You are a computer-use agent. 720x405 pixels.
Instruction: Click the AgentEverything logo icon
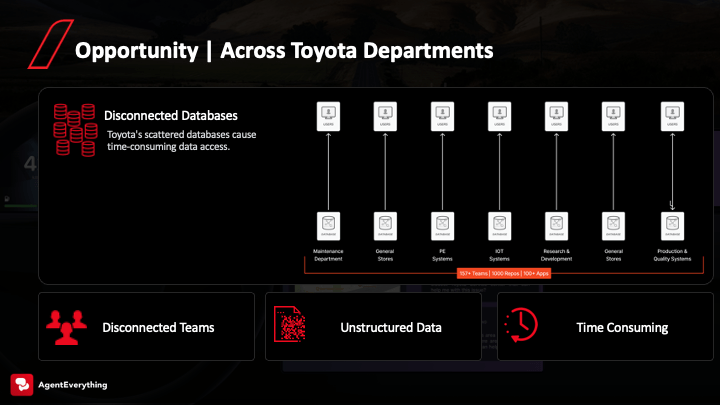tap(22, 385)
